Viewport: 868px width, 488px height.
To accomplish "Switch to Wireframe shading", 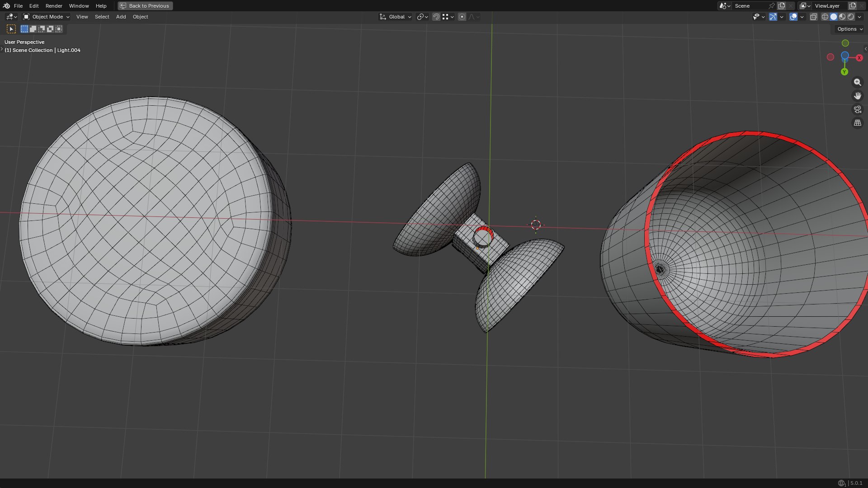I will 825,17.
